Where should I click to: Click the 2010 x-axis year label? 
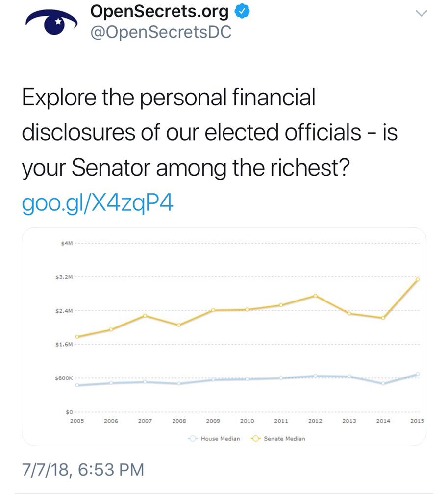click(247, 421)
